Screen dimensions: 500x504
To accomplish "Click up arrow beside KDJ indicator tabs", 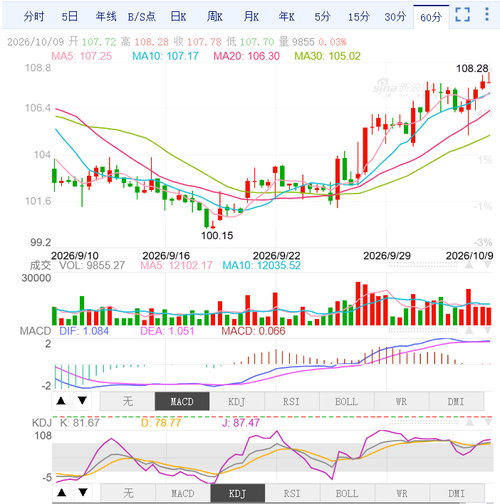I will [62, 493].
